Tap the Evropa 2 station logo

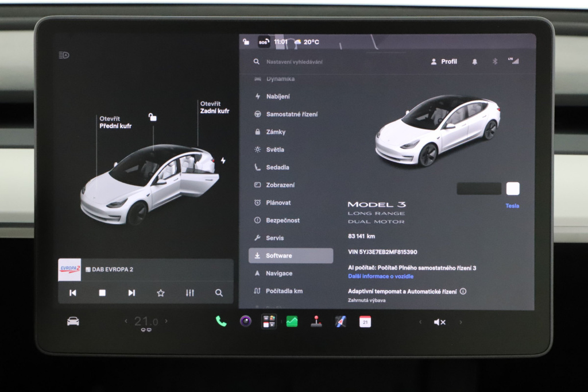69,270
